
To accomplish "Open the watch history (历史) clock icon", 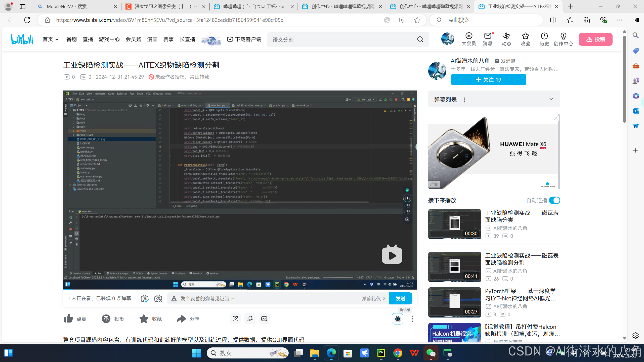I will coord(544,36).
